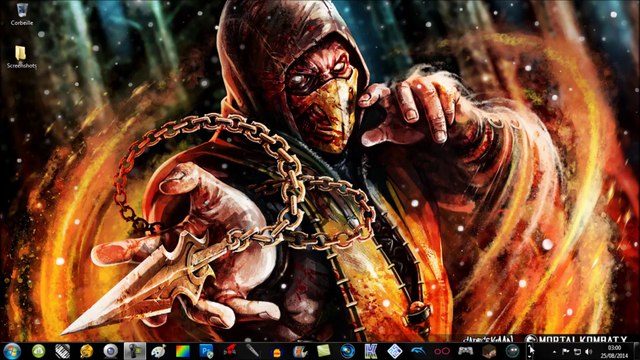Launch the blue swirl orb app
The image size is (640, 360).
coord(347,351)
